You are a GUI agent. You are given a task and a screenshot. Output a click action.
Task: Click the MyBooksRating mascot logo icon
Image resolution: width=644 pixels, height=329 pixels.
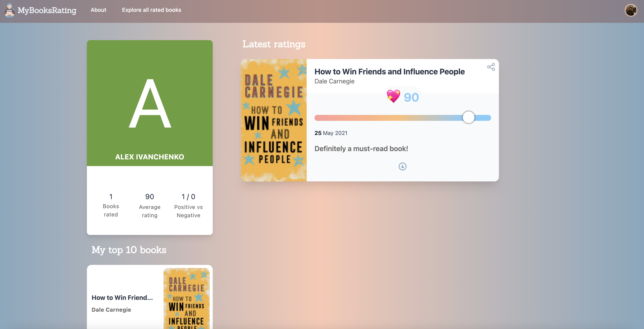point(9,10)
